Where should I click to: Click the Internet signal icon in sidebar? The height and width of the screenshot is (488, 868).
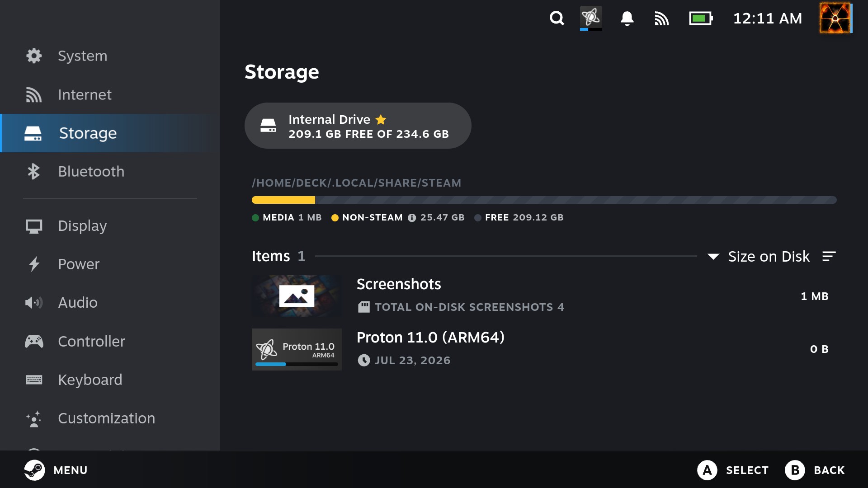33,95
